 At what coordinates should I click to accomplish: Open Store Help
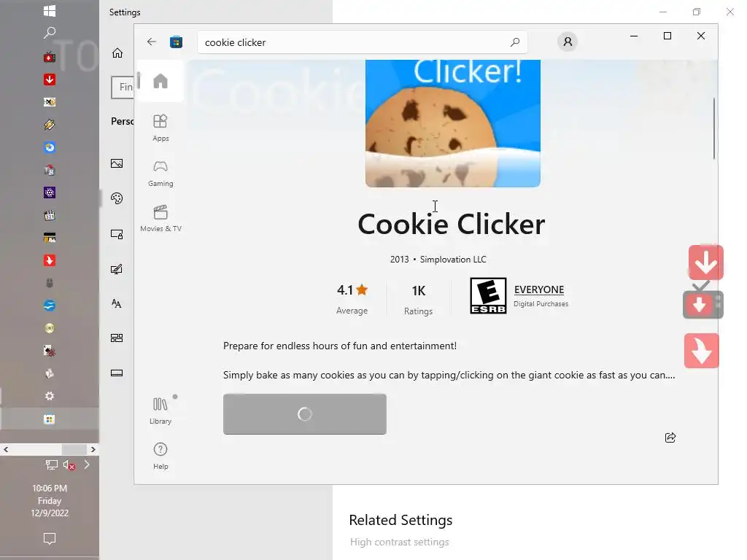(x=160, y=456)
